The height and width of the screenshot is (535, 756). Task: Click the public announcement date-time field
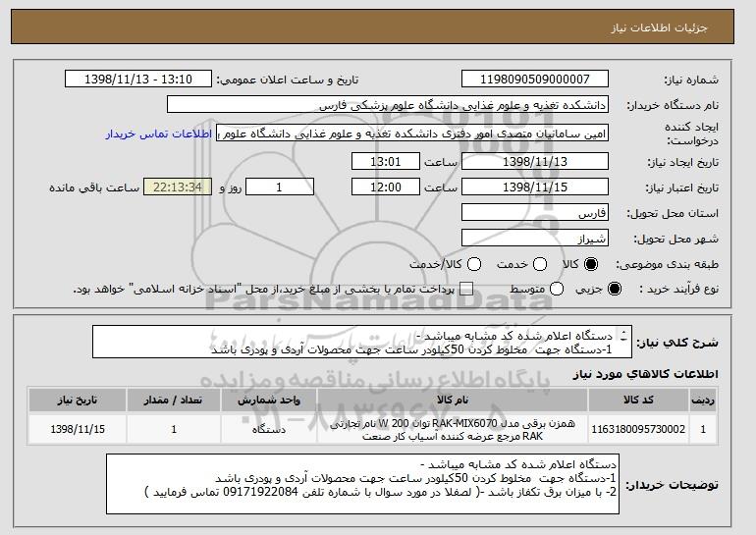[138, 80]
